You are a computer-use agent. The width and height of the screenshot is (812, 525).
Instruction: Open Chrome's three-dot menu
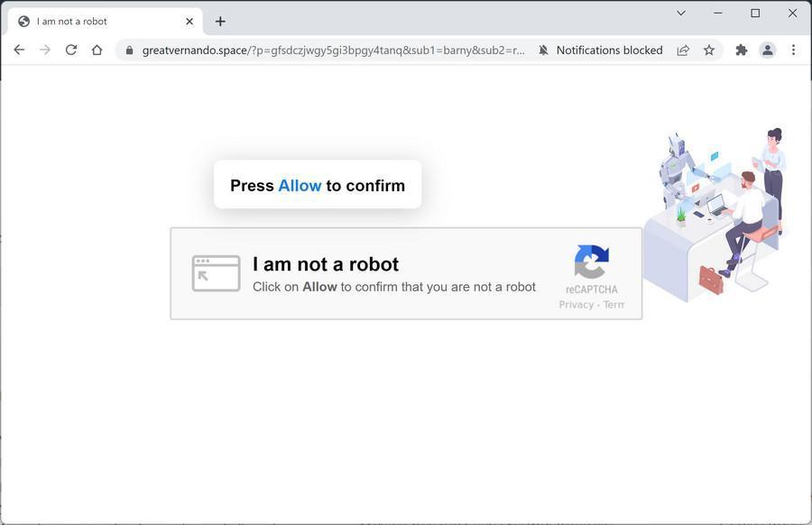[793, 50]
